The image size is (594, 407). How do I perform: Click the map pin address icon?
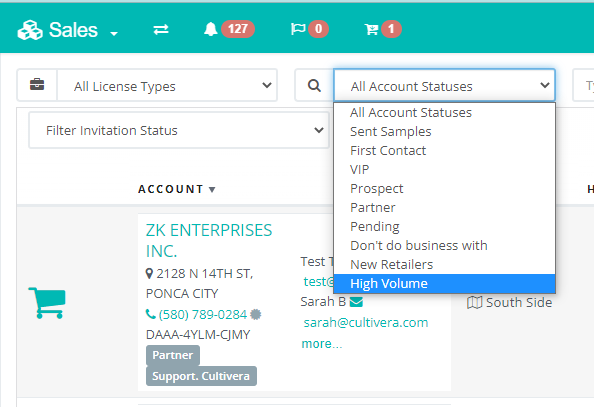(149, 274)
